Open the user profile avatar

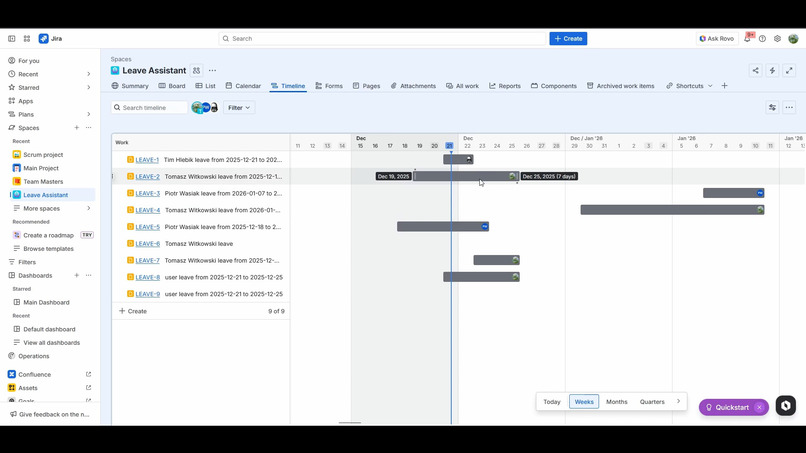[793, 39]
